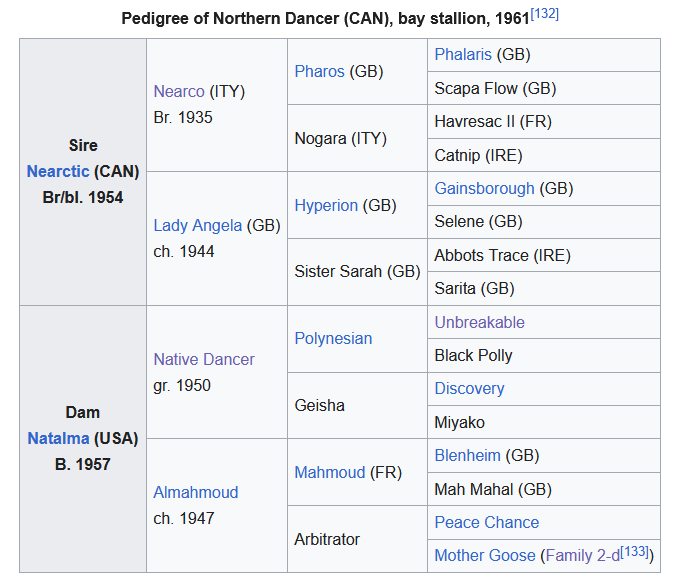Viewport: 674px width, 583px height.
Task: Select the Havresac II (FR) cell text
Action: coord(493,122)
